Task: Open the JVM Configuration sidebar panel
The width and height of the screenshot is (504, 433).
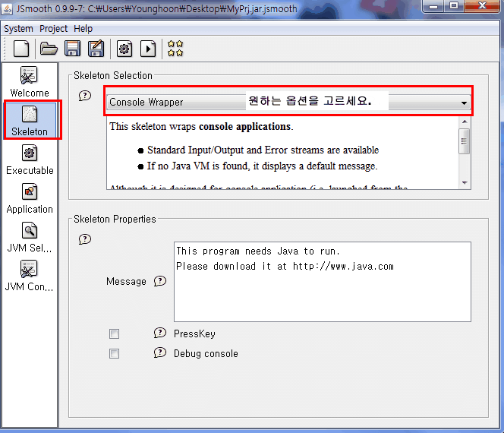Action: point(30,276)
